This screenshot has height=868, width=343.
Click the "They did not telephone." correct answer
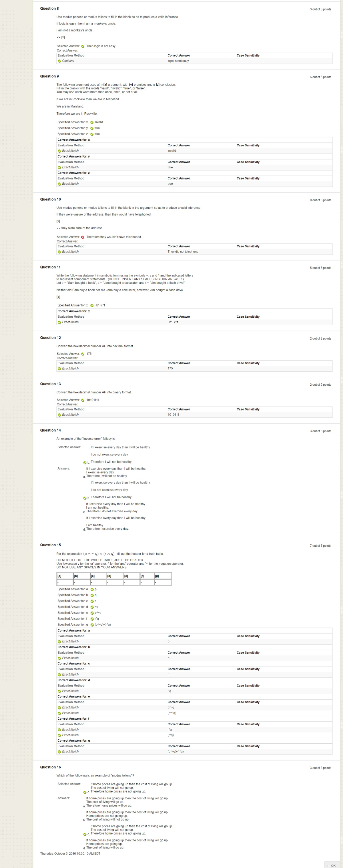click(x=183, y=252)
